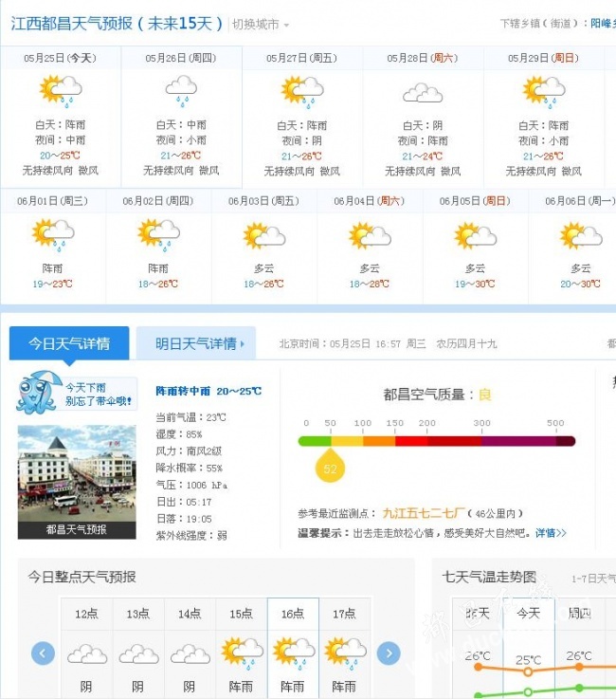The image size is (616, 699).
Task: Click the May 28 Saturday overcast icon
Action: pyautogui.click(x=423, y=93)
